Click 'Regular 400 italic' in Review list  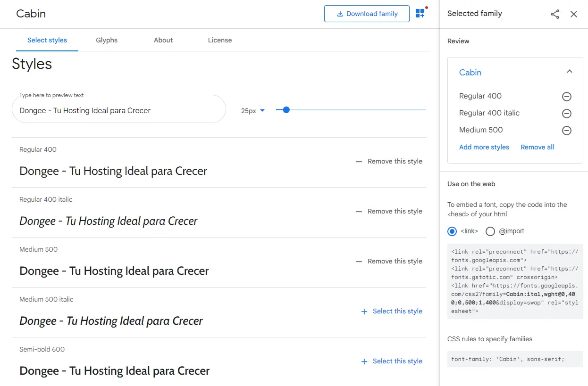point(489,113)
